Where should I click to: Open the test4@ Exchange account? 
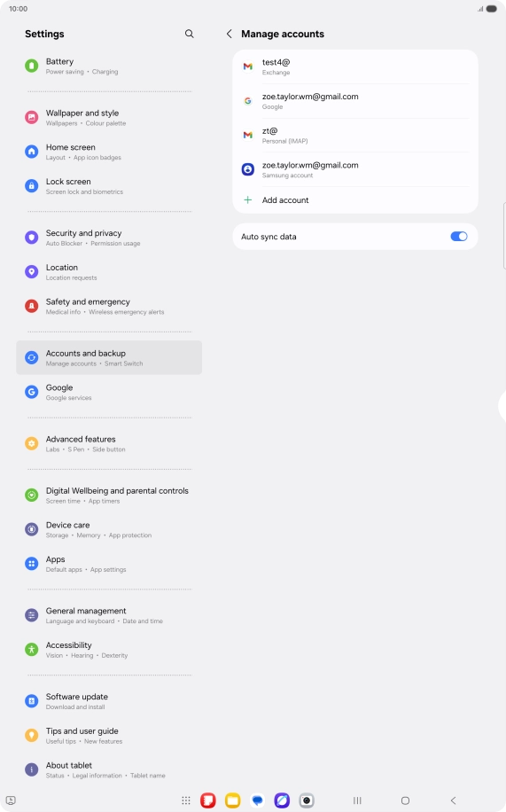tap(355, 66)
